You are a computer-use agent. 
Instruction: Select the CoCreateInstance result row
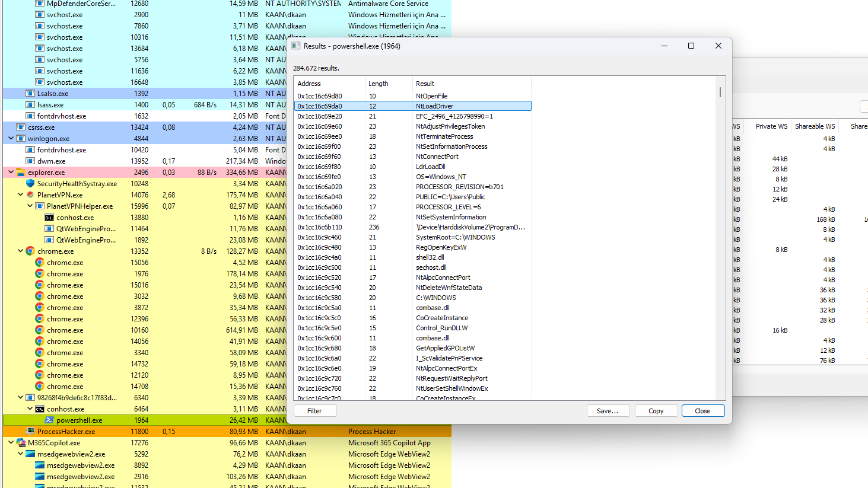pyautogui.click(x=413, y=318)
